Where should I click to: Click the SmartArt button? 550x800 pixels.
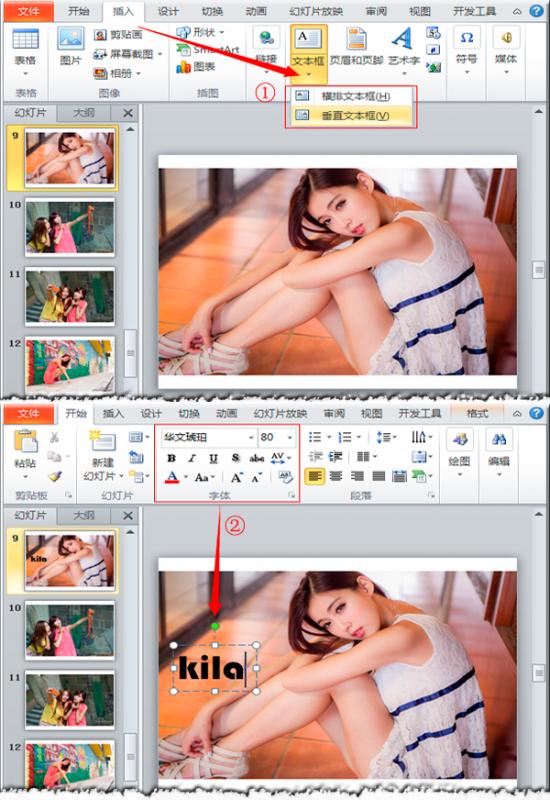tap(208, 49)
